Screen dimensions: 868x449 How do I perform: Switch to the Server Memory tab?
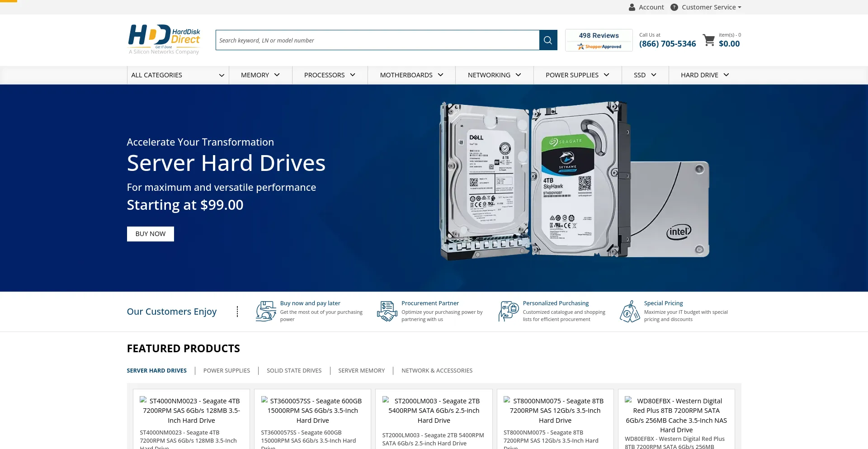[361, 371]
